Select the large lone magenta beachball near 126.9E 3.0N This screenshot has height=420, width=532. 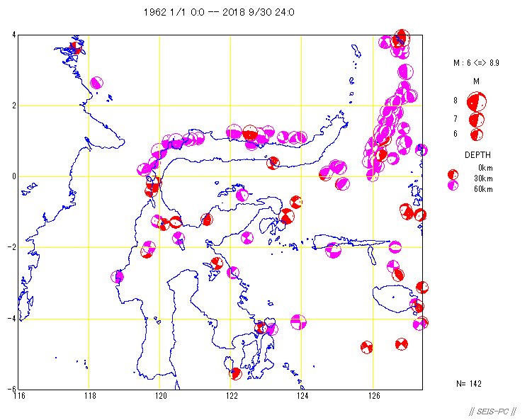tap(405, 72)
